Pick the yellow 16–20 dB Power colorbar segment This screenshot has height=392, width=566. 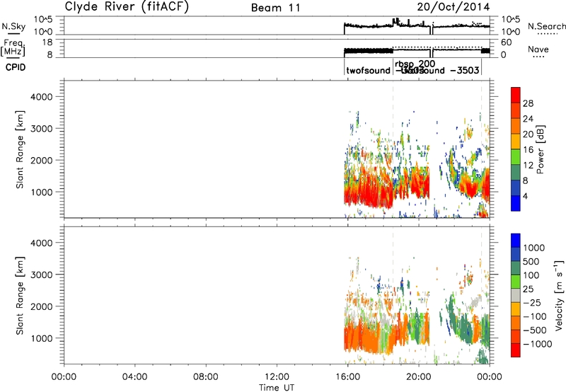pyautogui.click(x=516, y=141)
